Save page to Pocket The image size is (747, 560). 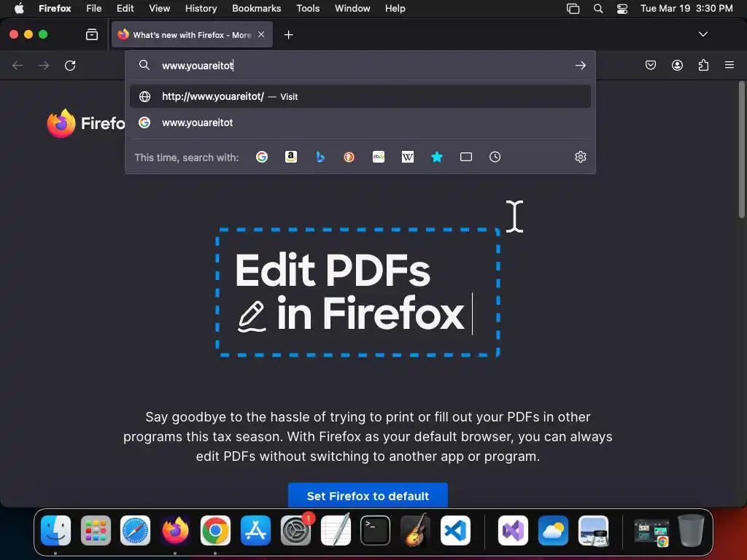(650, 65)
